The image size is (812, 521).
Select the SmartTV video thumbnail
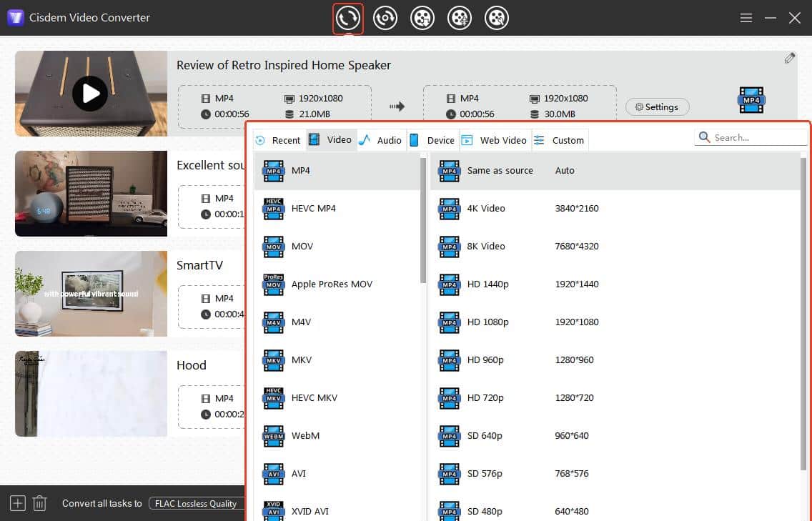[91, 294]
